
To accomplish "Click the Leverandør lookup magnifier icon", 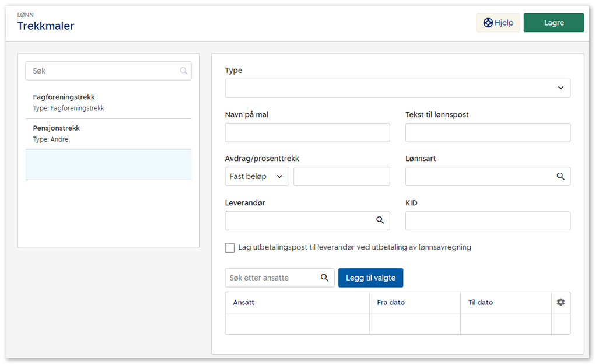I will click(x=380, y=220).
